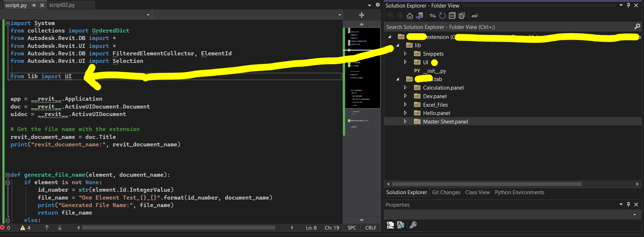This screenshot has height=237, width=644.
Task: Switch to script02.py tab
Action: (62, 5)
